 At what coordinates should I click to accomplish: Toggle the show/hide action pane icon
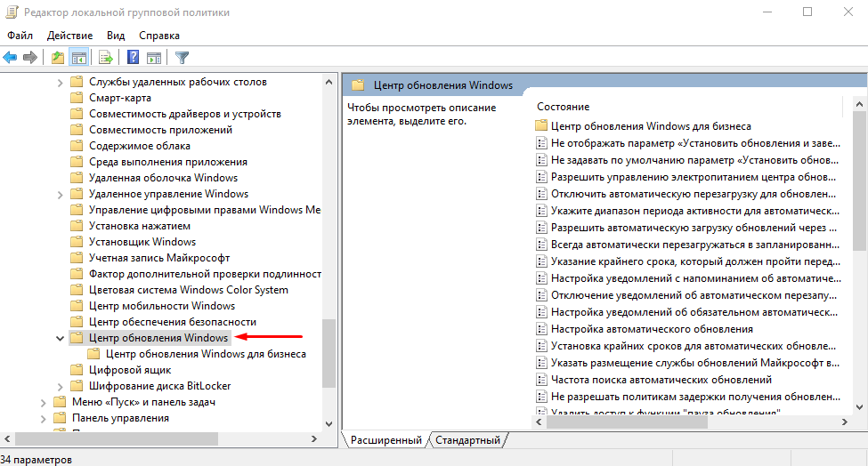pos(154,57)
